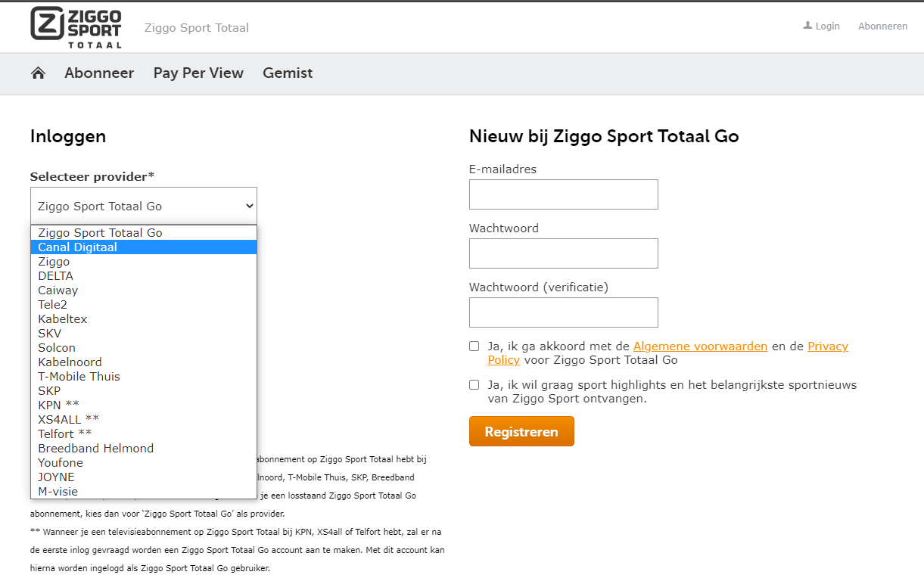Image resolution: width=924 pixels, height=581 pixels.
Task: Select Telfort ** provider option
Action: (x=144, y=434)
